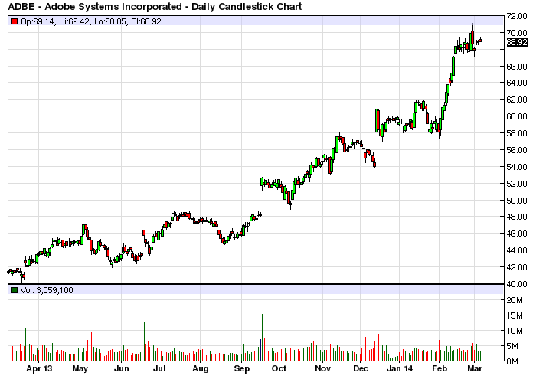The width and height of the screenshot is (536, 392).
Task: Click the tallest December volume bar near 15M
Action: pos(377,337)
